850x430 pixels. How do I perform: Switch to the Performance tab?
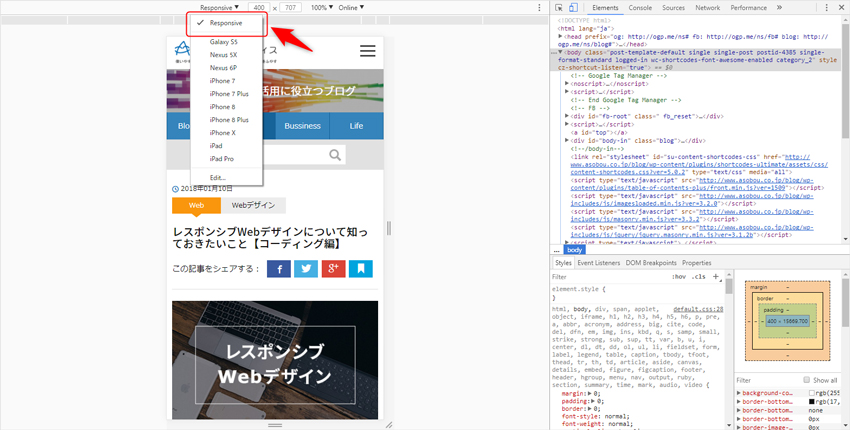tap(749, 8)
